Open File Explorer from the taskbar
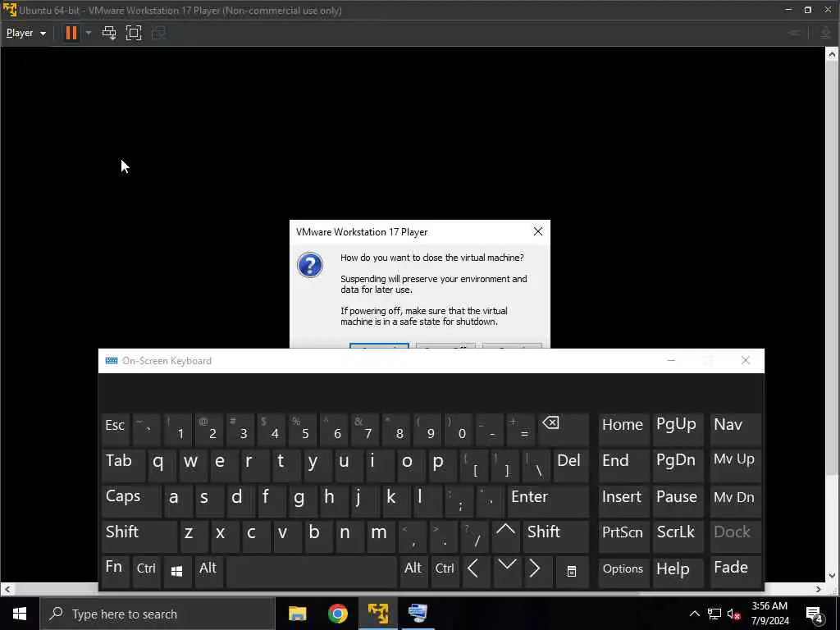The height and width of the screenshot is (630, 840). tap(297, 614)
